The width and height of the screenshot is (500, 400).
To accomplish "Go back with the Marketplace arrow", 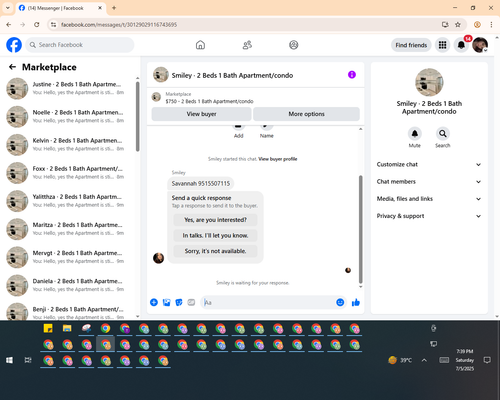I will click(x=12, y=67).
